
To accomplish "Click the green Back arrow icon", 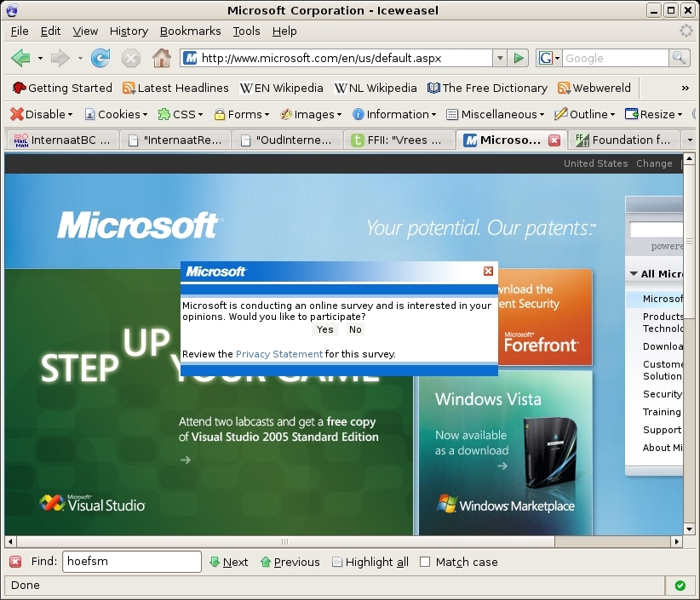I will 21,58.
